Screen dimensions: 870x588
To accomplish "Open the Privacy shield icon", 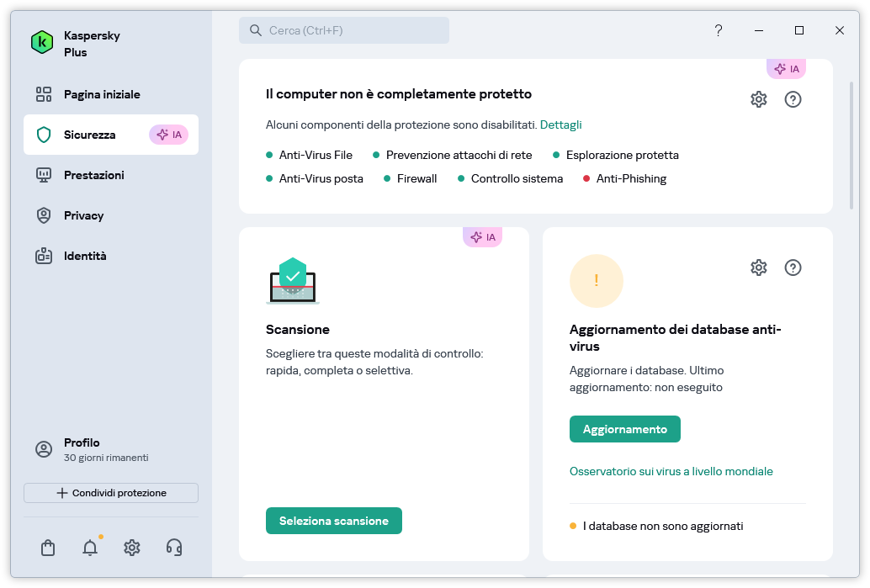I will click(x=44, y=215).
